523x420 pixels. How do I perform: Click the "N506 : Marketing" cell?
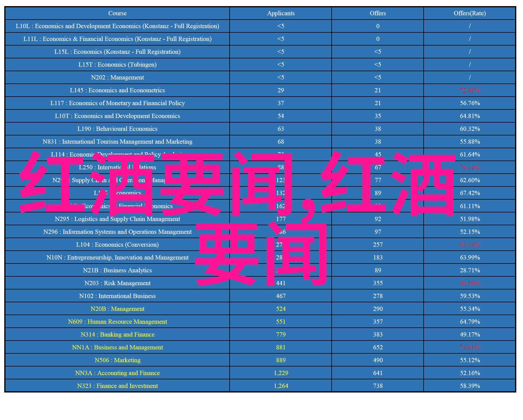117,360
